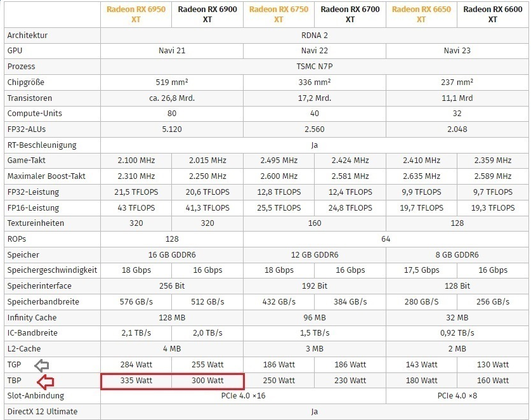This screenshot has height=420, width=531.
Task: Click the 336 mm² chip size
Action: pos(315,82)
